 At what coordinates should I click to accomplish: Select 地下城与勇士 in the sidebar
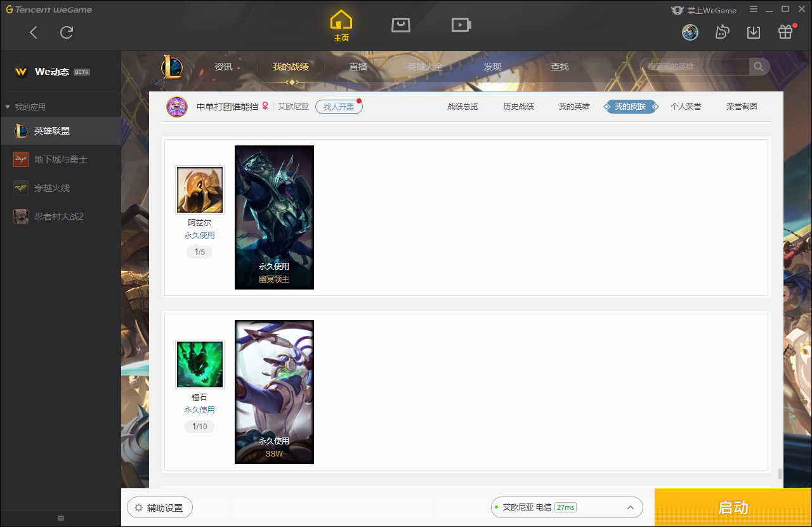point(60,159)
